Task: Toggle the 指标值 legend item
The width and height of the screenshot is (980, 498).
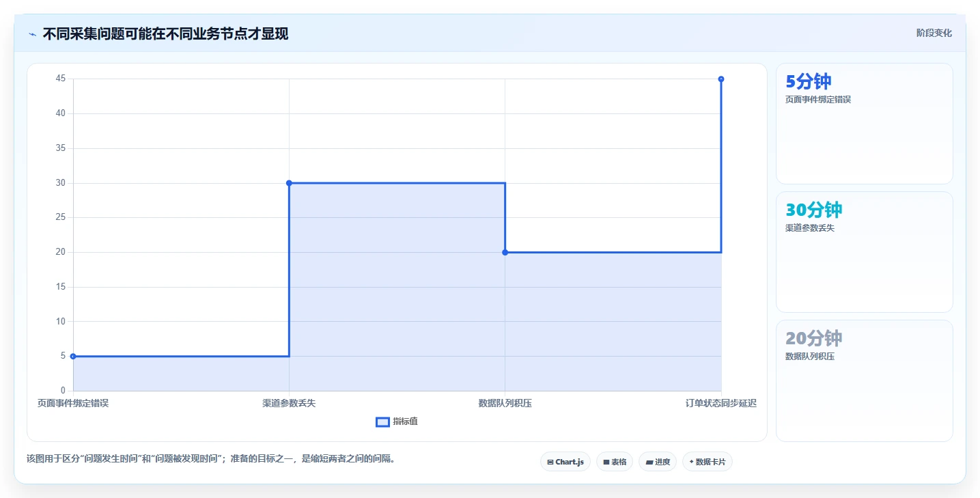Action: (397, 421)
